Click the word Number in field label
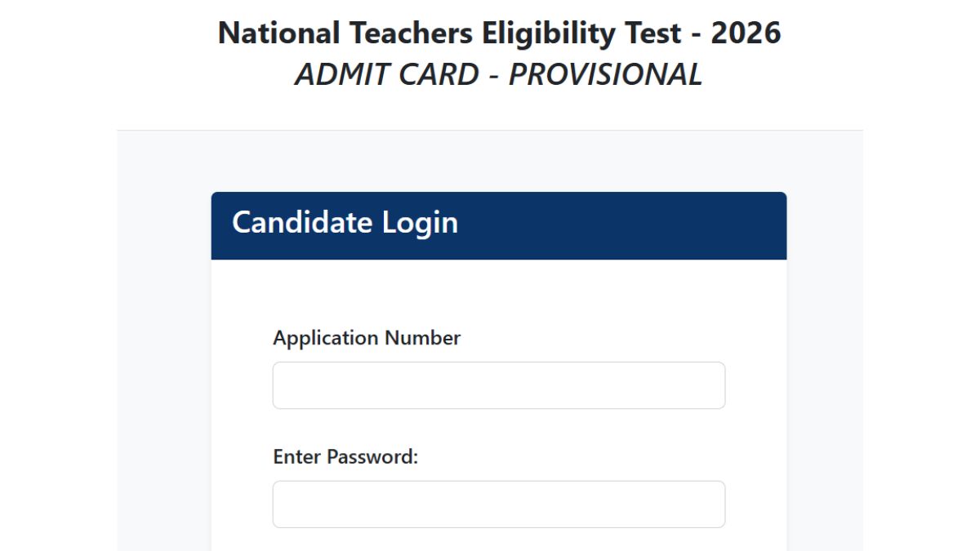 pyautogui.click(x=423, y=338)
